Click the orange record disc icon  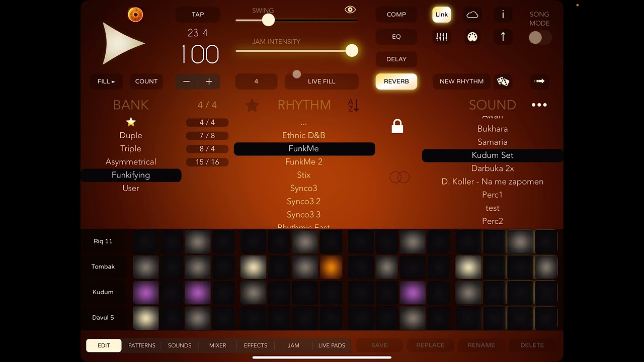coord(135,15)
